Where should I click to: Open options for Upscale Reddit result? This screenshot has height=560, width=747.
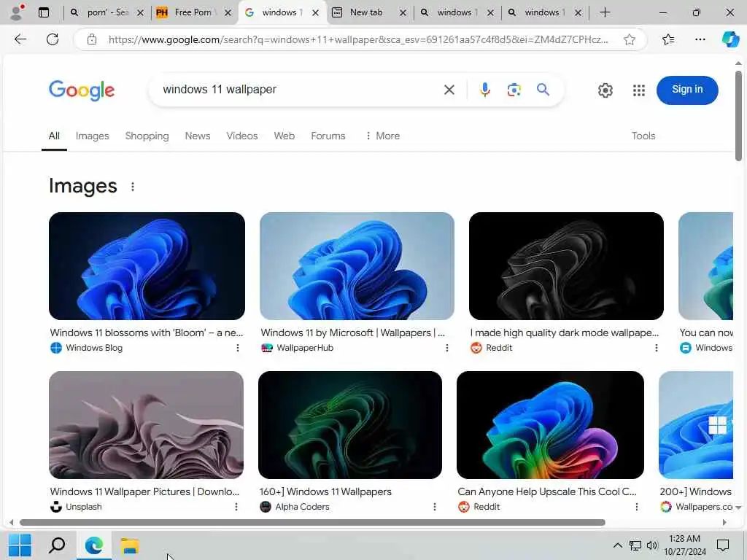pos(636,507)
